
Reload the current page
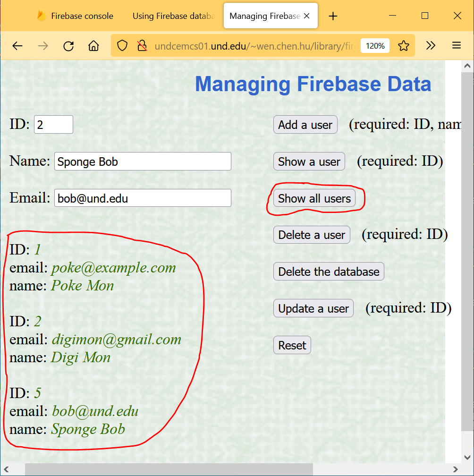(x=68, y=46)
